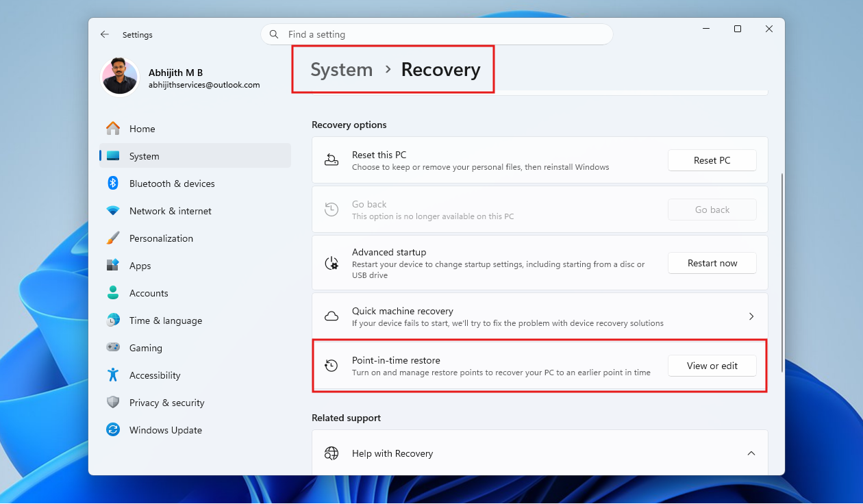Click the Bluetooth icon in sidebar
The image size is (863, 504).
(113, 184)
